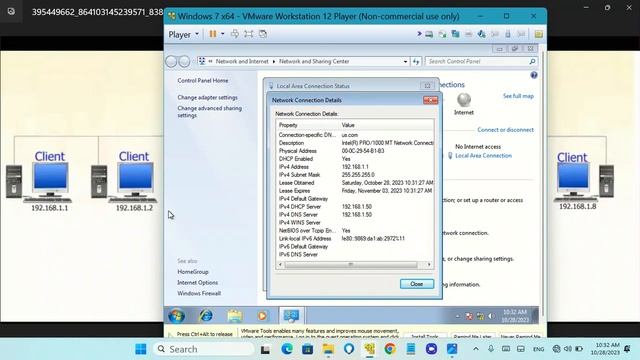This screenshot has width=640, height=360.
Task: Open Windows Firewall under See also
Action: [199, 293]
